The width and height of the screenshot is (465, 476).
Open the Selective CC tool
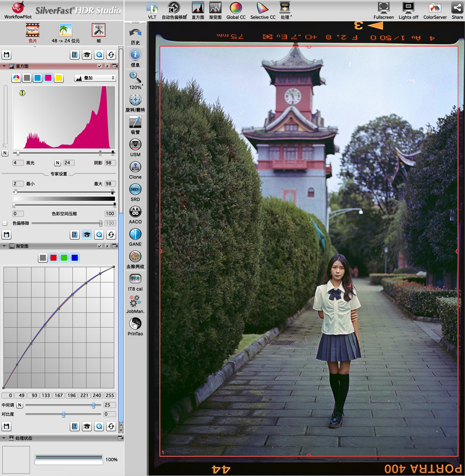point(262,9)
